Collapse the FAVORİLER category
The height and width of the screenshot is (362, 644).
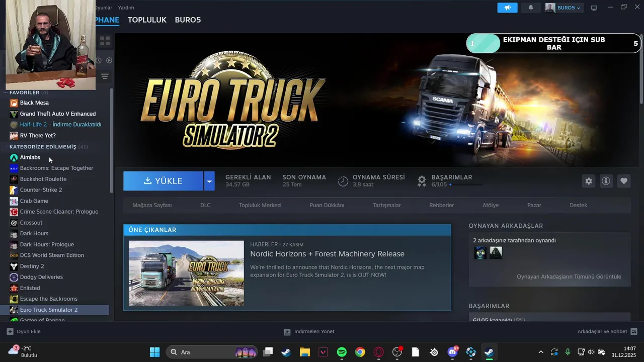[x=6, y=93]
